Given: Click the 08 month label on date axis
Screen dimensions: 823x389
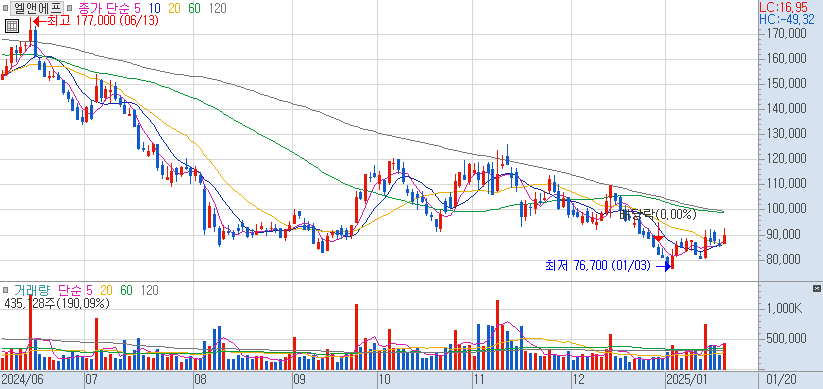Looking at the screenshot, I should [x=202, y=379].
